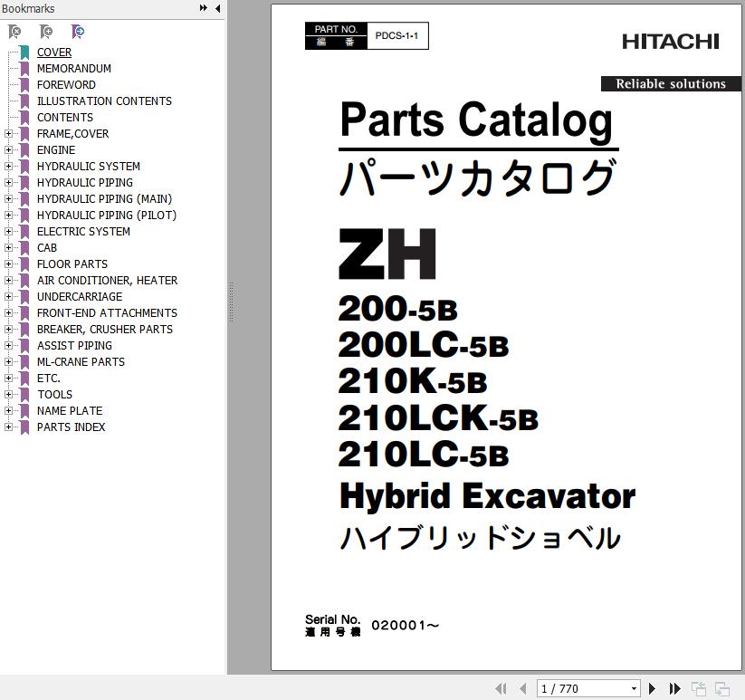Select the ENGINE bookmark label
Viewport: 745px width, 700px height.
(x=56, y=149)
